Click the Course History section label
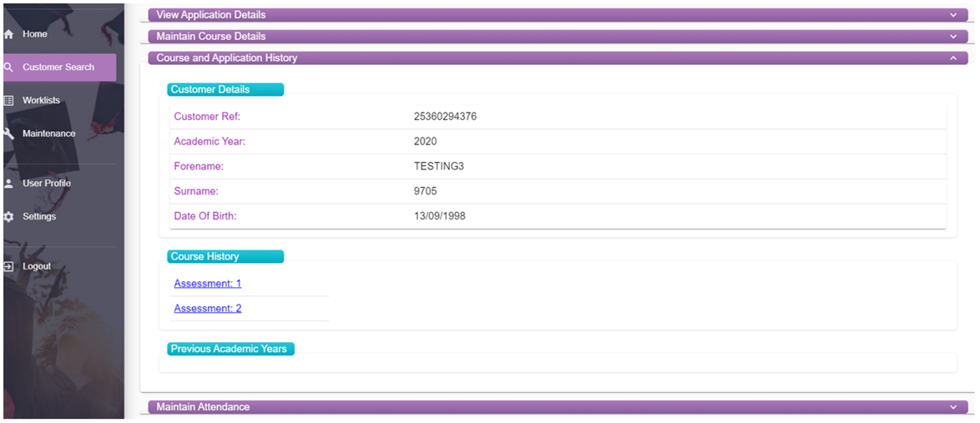Viewport: 980px width, 423px height. 225,257
